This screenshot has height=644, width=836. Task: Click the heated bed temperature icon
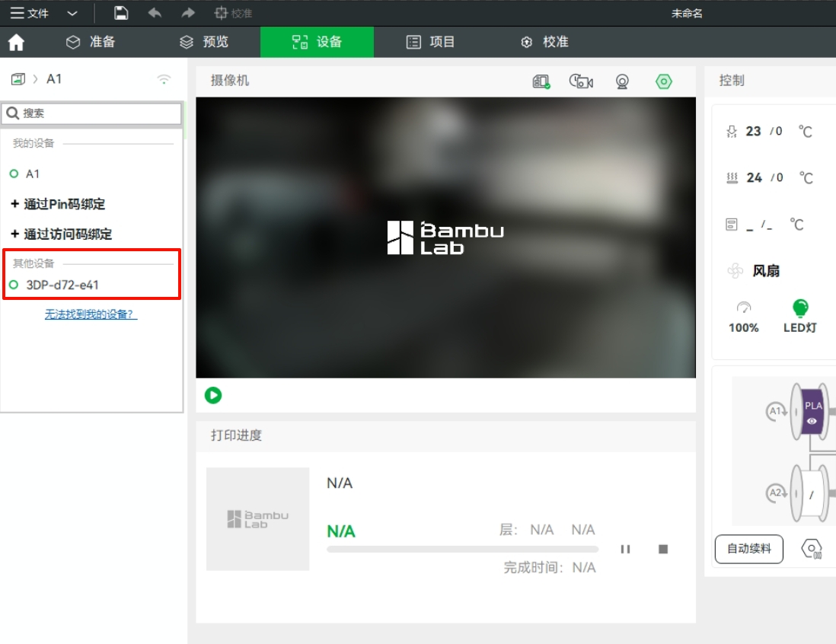pyautogui.click(x=732, y=177)
